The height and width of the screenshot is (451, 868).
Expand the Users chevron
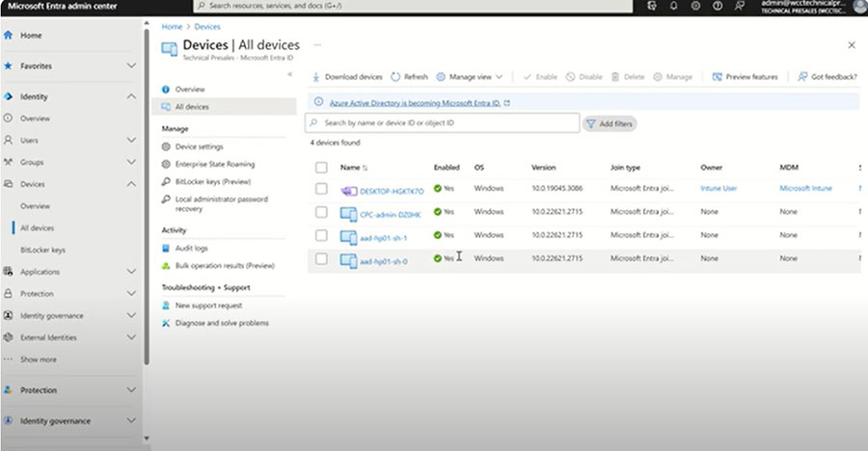tap(131, 140)
